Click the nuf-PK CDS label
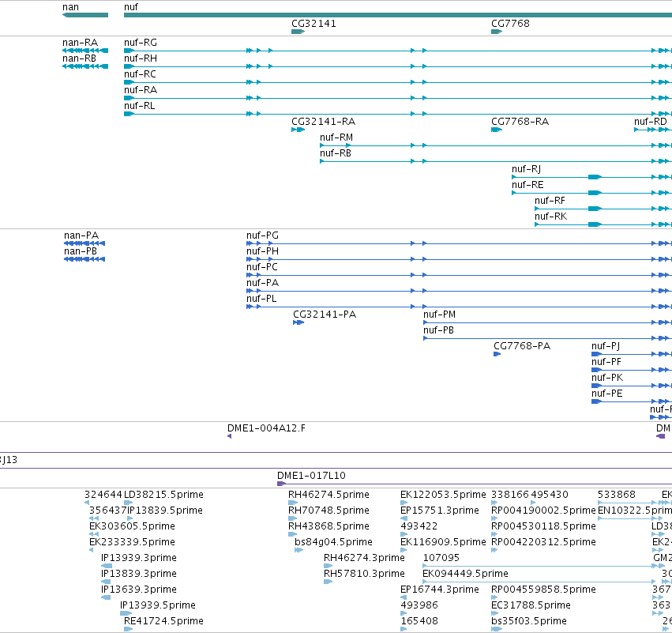 click(607, 379)
